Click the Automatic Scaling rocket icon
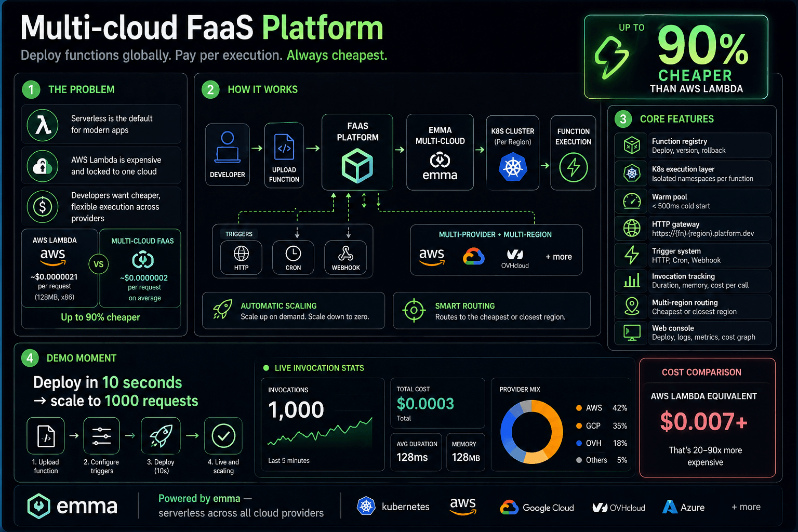Image resolution: width=798 pixels, height=532 pixels. 222,309
